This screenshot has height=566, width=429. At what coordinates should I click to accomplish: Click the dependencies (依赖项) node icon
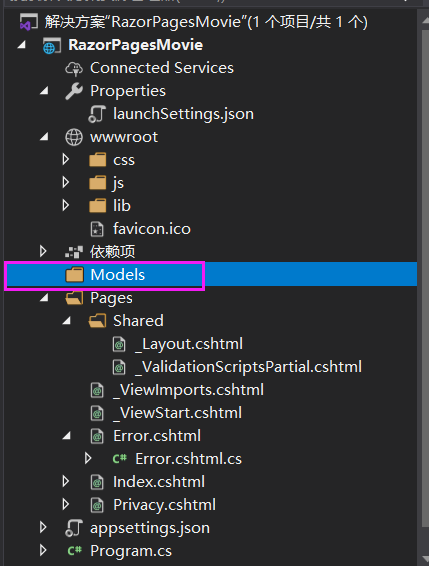[74, 252]
